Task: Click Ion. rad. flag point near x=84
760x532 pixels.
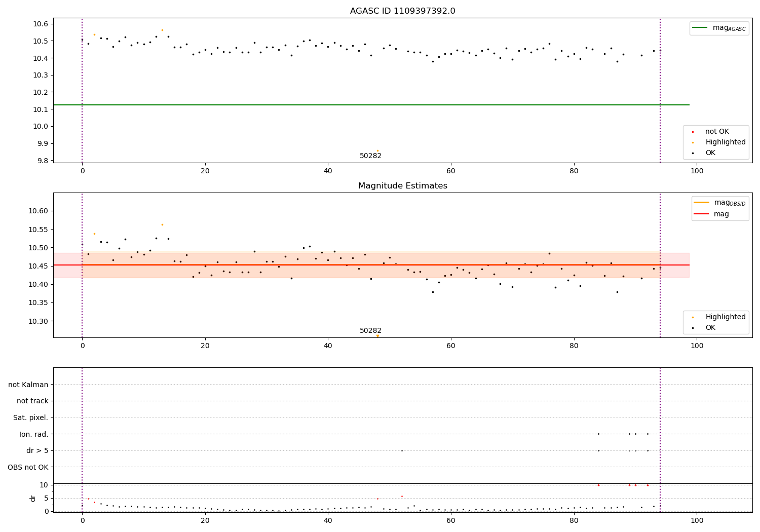Action: tap(598, 434)
